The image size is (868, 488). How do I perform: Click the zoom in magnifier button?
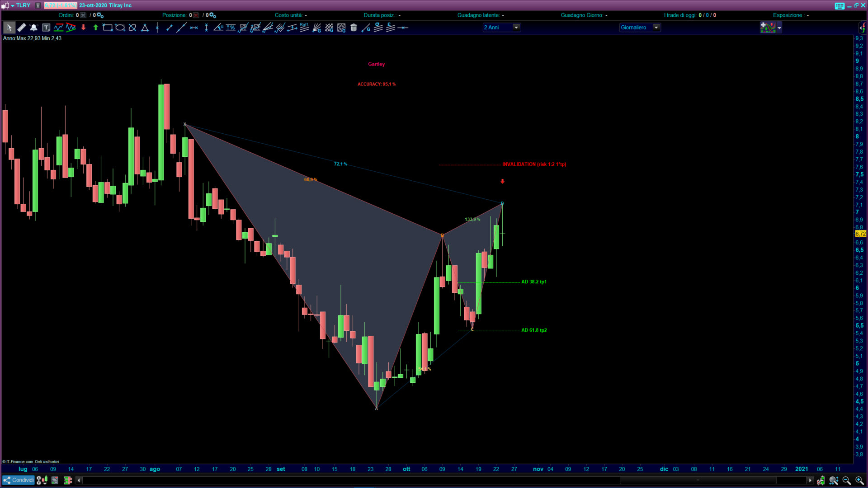859,480
